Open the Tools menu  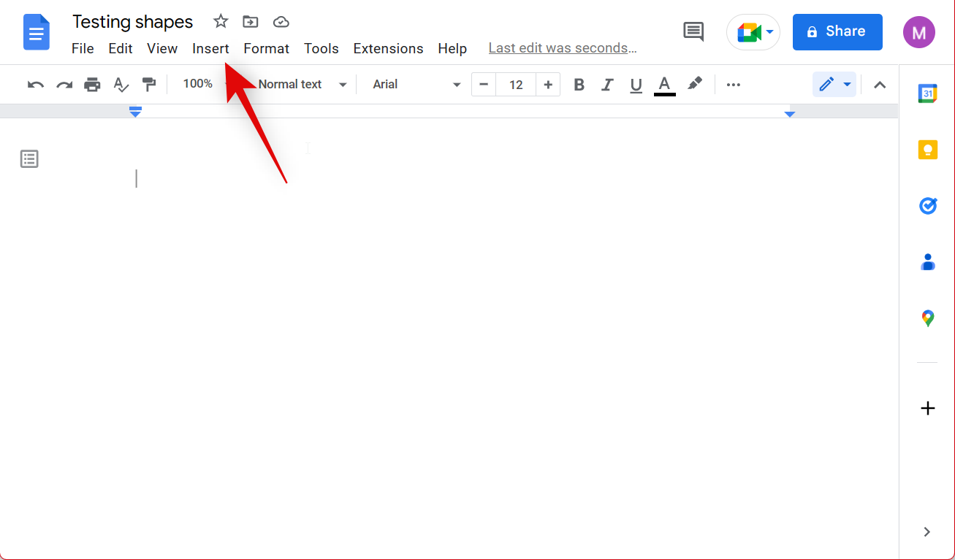coord(321,49)
